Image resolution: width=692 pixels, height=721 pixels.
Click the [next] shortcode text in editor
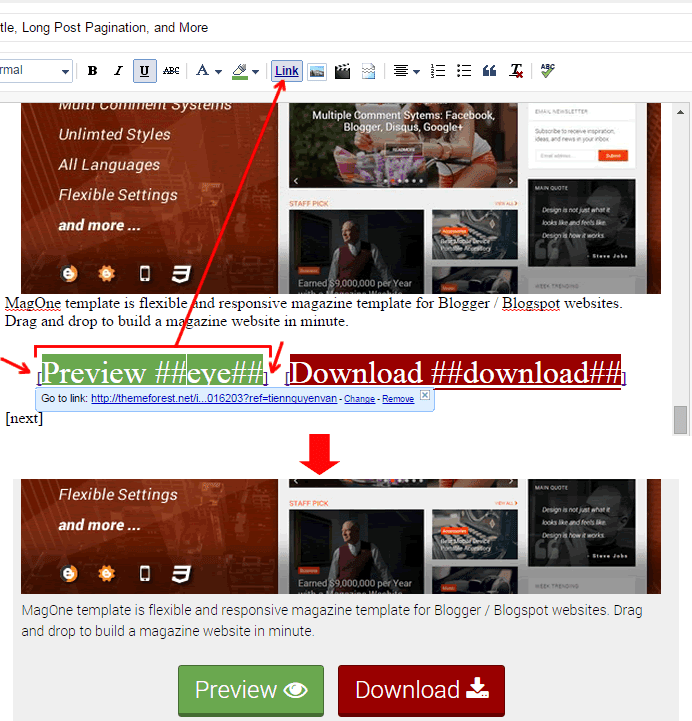tap(24, 418)
